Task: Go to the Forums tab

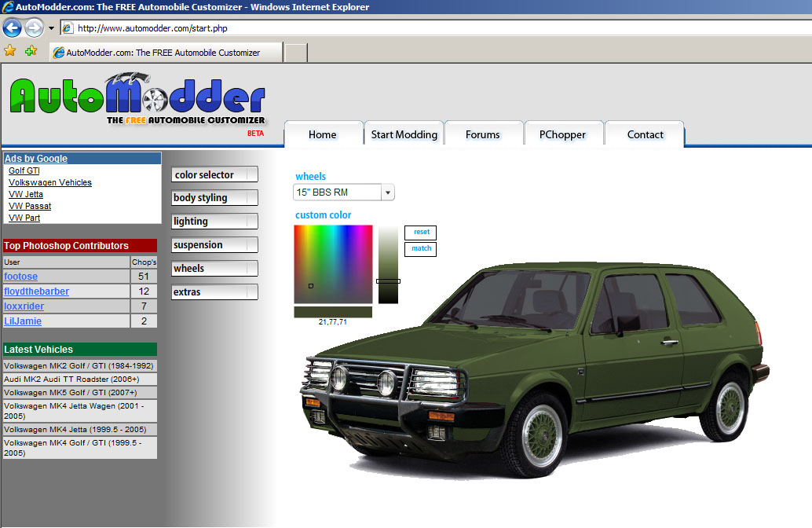Action: click(483, 134)
